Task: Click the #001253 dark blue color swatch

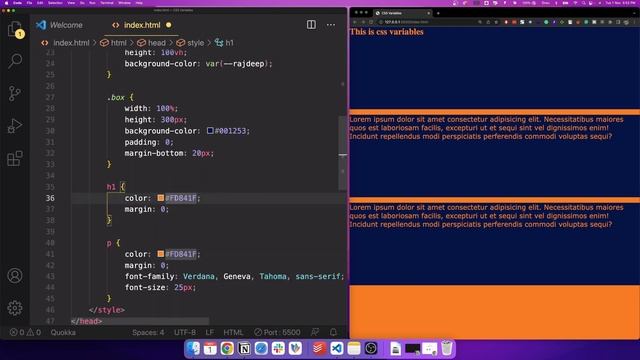Action: (210, 131)
